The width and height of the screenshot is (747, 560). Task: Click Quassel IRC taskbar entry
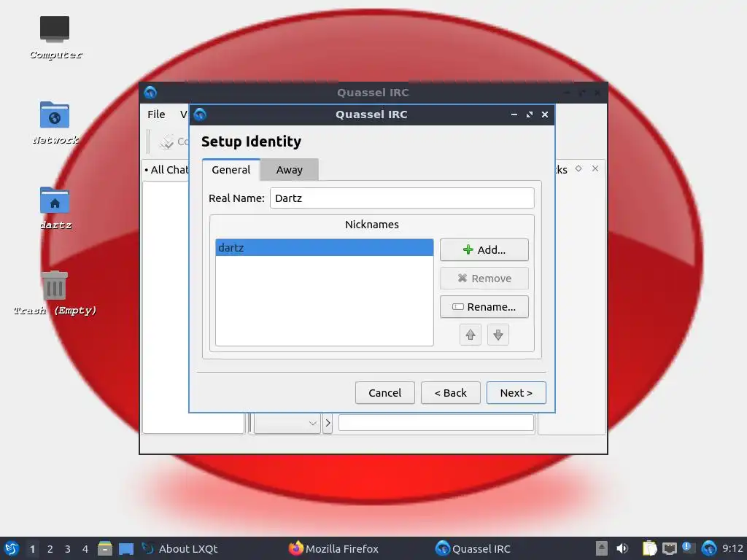point(473,548)
